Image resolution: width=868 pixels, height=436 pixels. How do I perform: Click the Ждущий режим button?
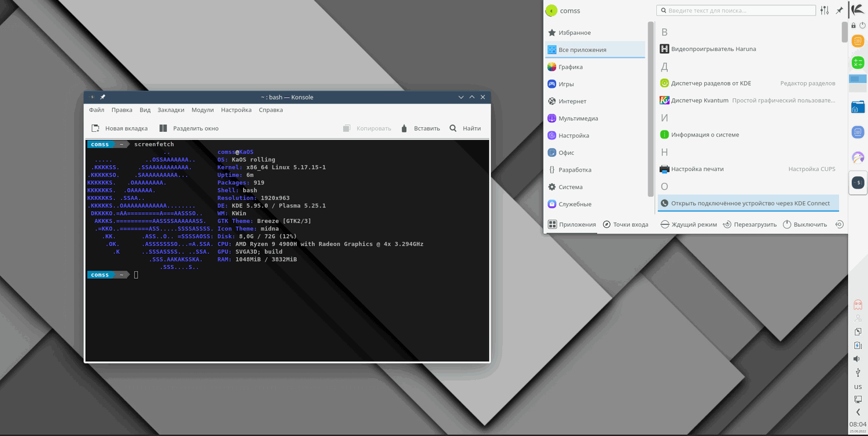click(689, 224)
